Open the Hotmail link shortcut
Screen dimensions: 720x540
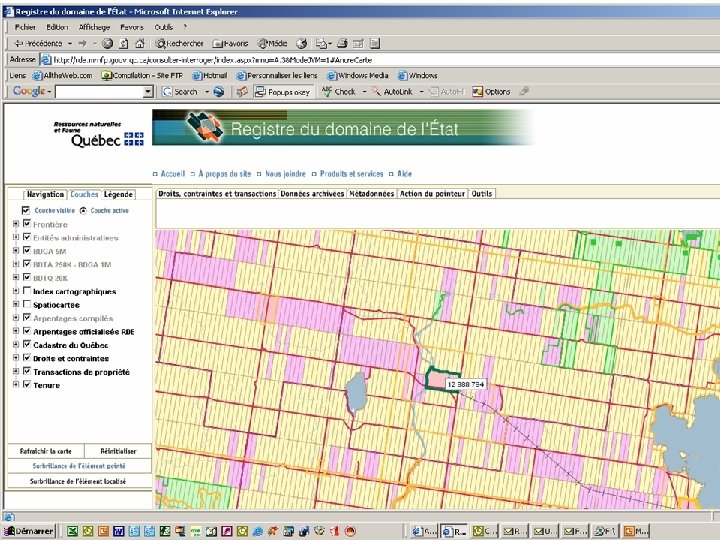[x=209, y=75]
